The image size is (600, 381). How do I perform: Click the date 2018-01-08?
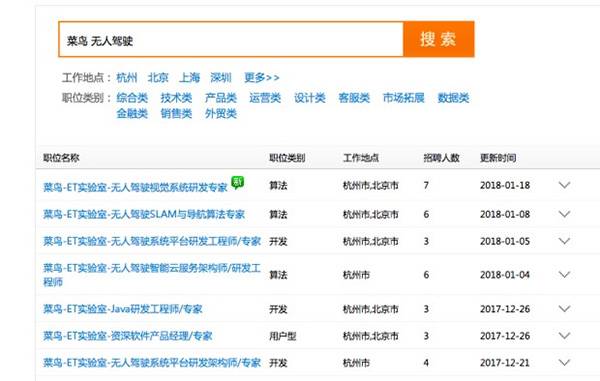505,214
